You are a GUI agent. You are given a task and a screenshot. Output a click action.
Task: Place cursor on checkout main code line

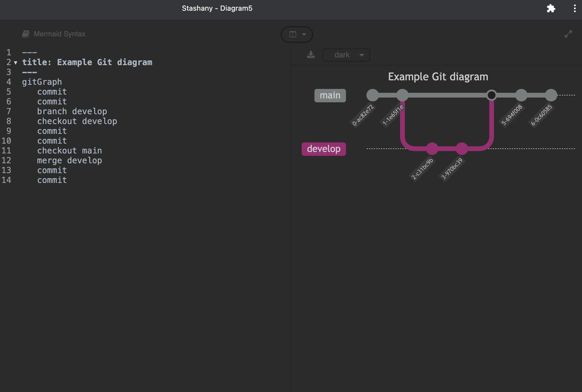(69, 150)
